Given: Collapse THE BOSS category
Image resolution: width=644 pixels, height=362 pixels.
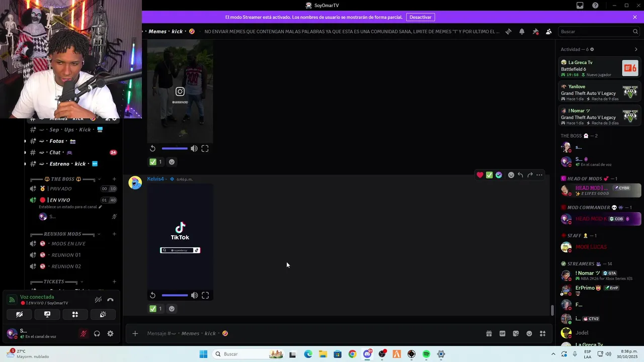Looking at the screenshot, I should click(x=63, y=179).
